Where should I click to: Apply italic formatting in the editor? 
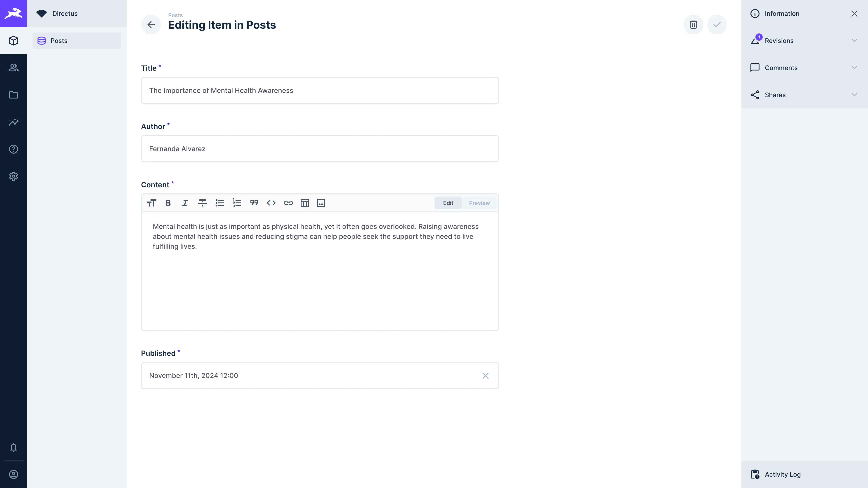(185, 203)
